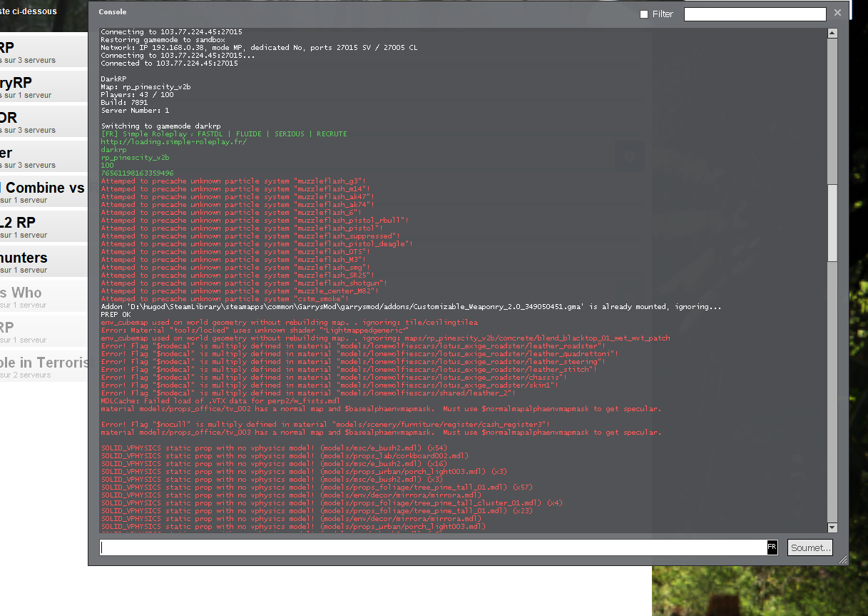868x616 pixels.
Task: Click the console scrollbar down arrow
Action: (x=832, y=527)
